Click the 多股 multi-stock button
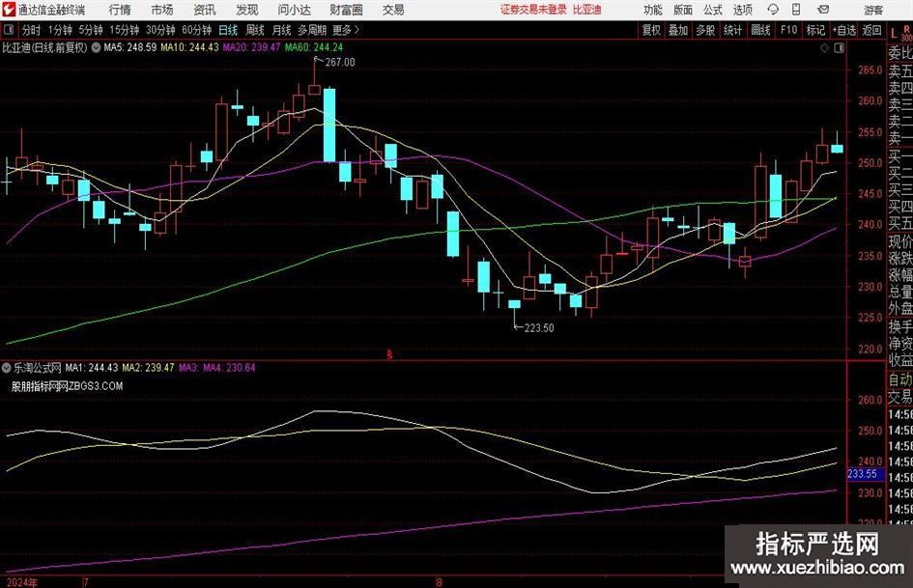The height and width of the screenshot is (588, 913). pos(705,30)
